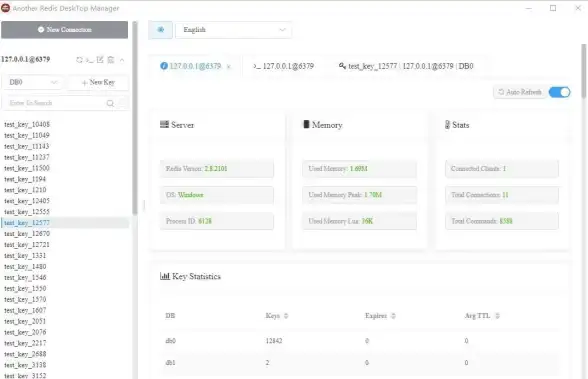Select test_key_12670 in key list
Screen dimensions: 588x379
27,234
